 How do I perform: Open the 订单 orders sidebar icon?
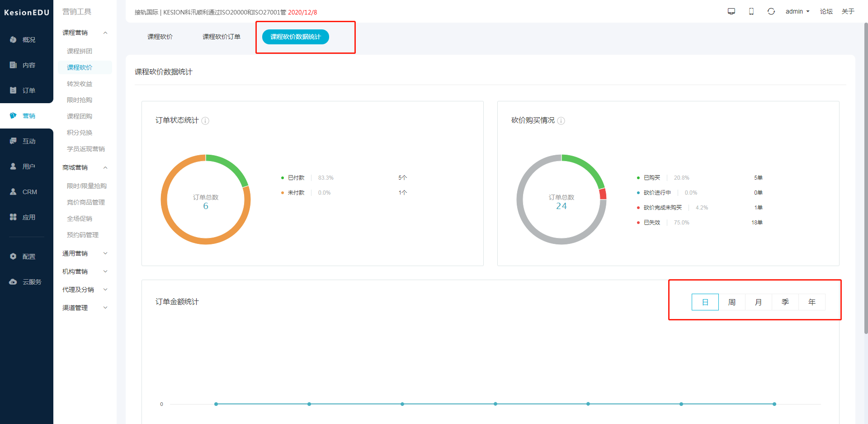pos(13,91)
